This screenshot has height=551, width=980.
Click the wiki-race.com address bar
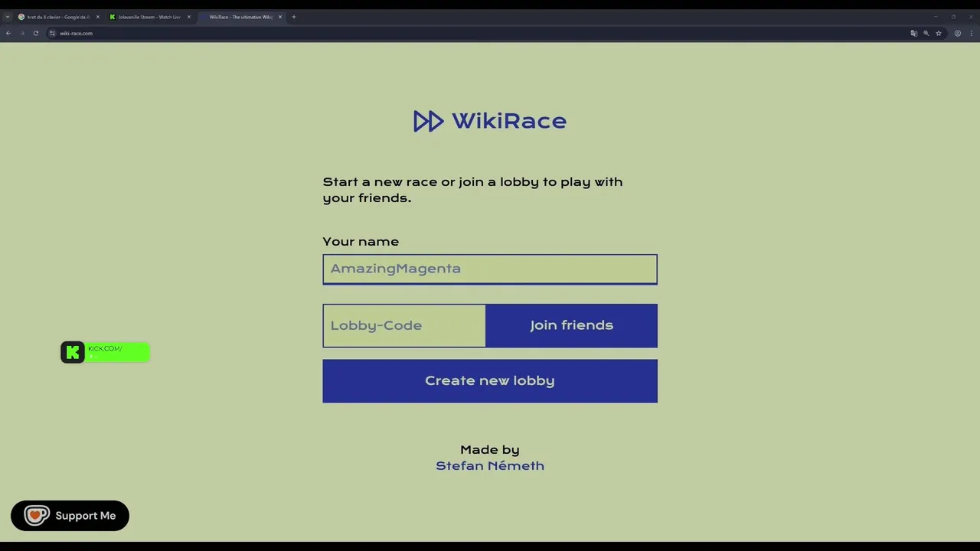(482, 33)
